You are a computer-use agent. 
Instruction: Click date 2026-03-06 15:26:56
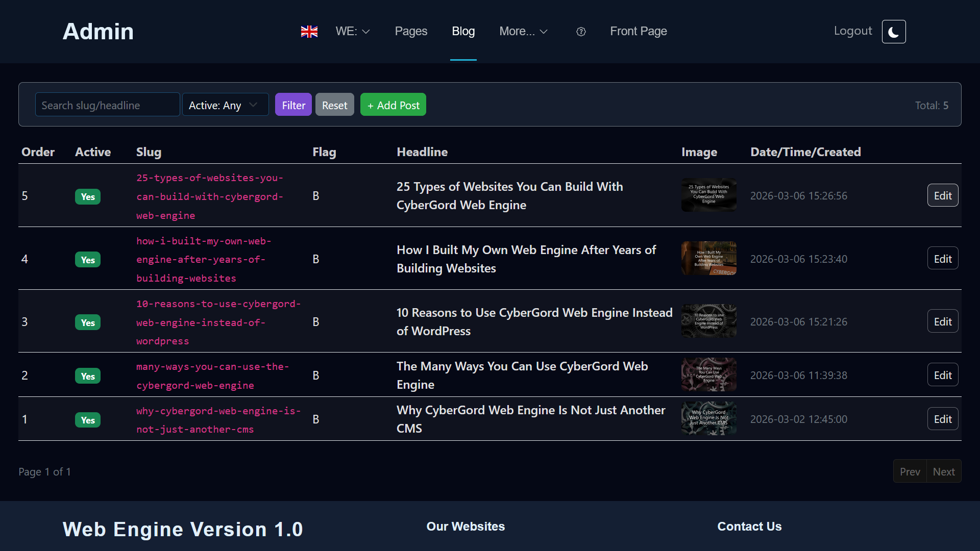point(798,195)
